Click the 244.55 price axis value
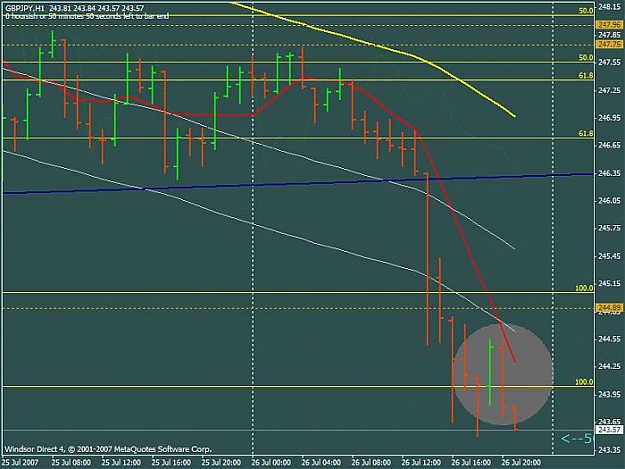 tap(609, 339)
